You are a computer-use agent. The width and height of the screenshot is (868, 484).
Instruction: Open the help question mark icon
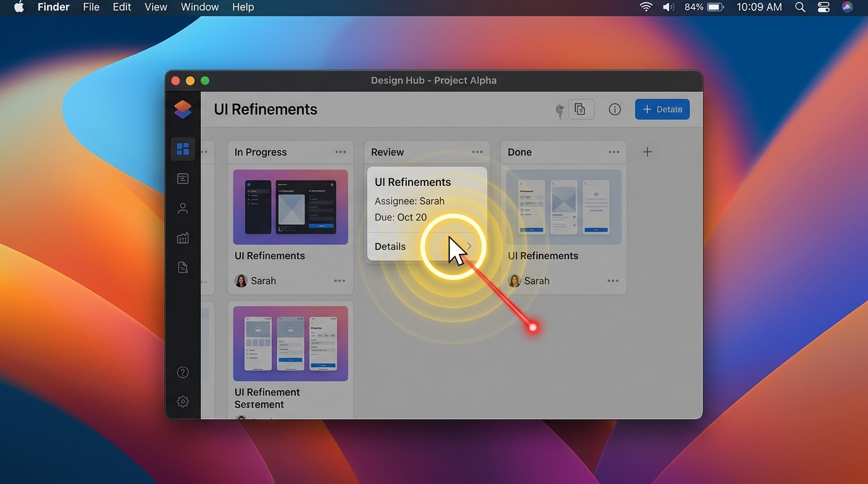pos(183,372)
